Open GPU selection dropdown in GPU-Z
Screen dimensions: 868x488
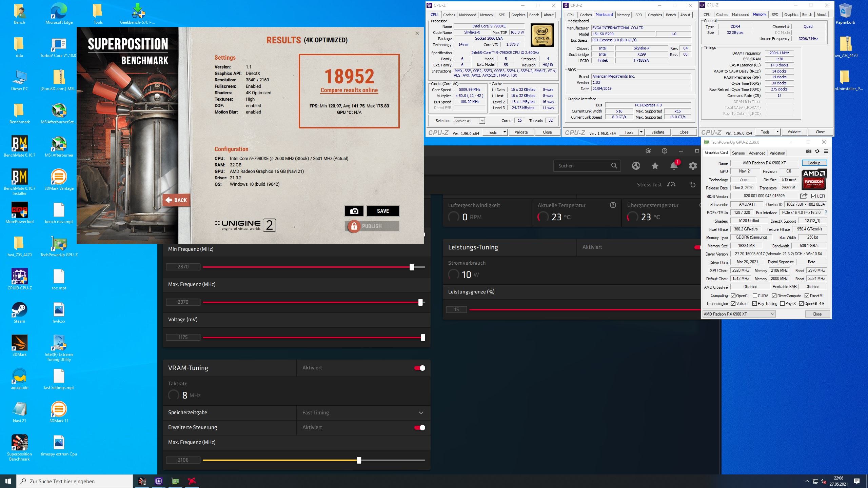(739, 314)
